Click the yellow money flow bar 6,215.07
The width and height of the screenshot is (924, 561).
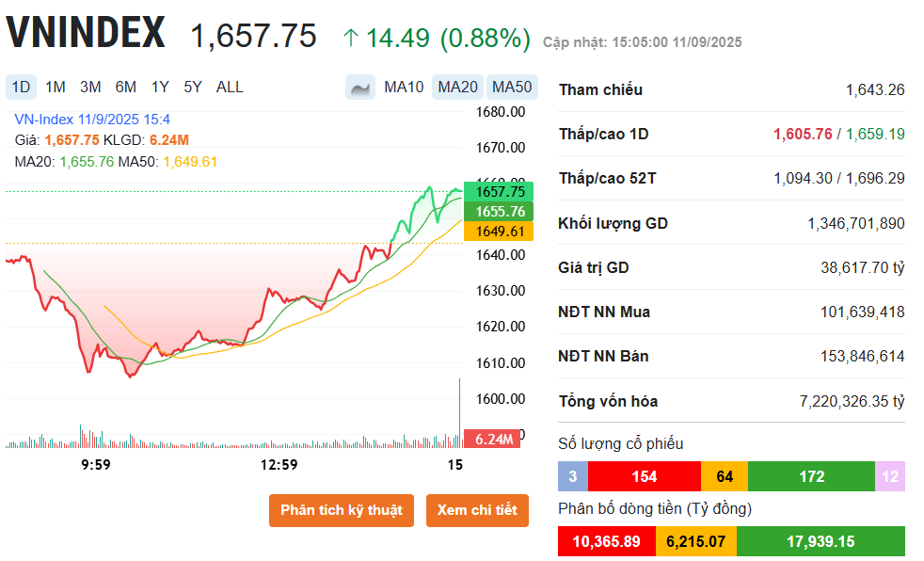point(696,541)
